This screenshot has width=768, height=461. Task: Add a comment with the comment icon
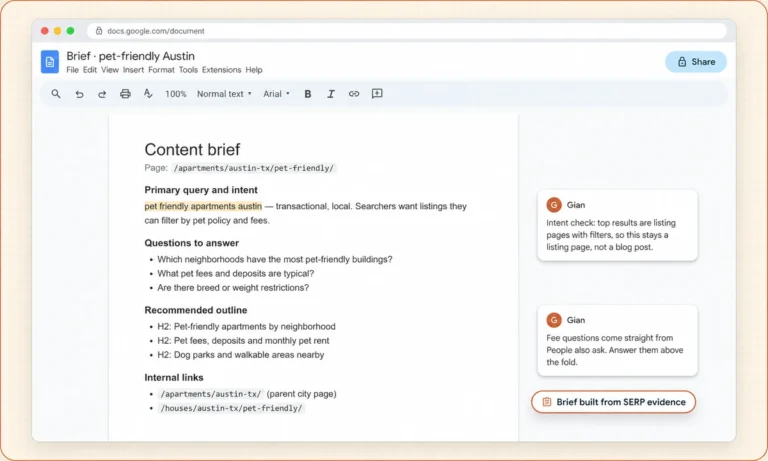point(377,94)
